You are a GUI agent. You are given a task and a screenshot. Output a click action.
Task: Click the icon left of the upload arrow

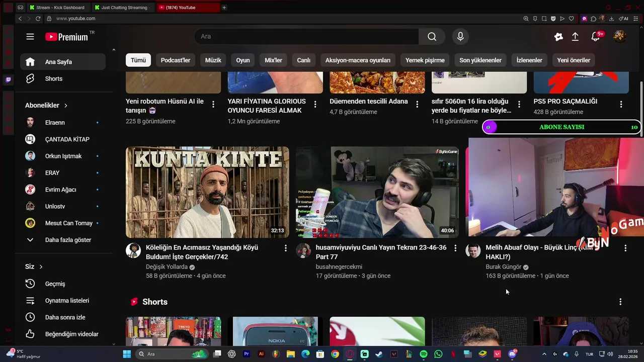558,37
